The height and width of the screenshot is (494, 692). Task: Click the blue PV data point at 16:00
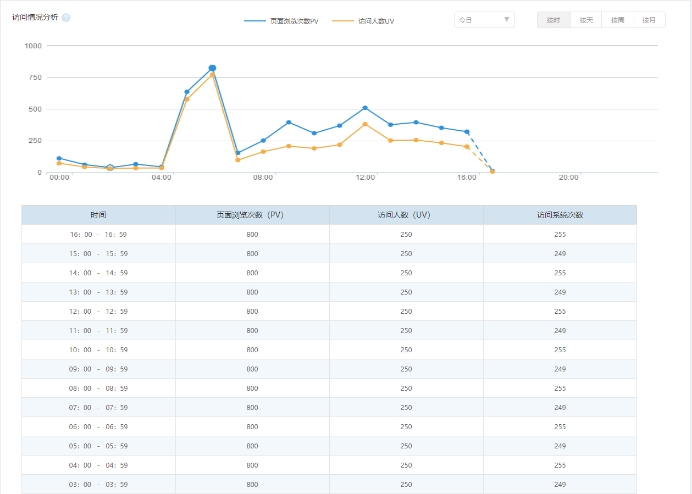point(467,132)
